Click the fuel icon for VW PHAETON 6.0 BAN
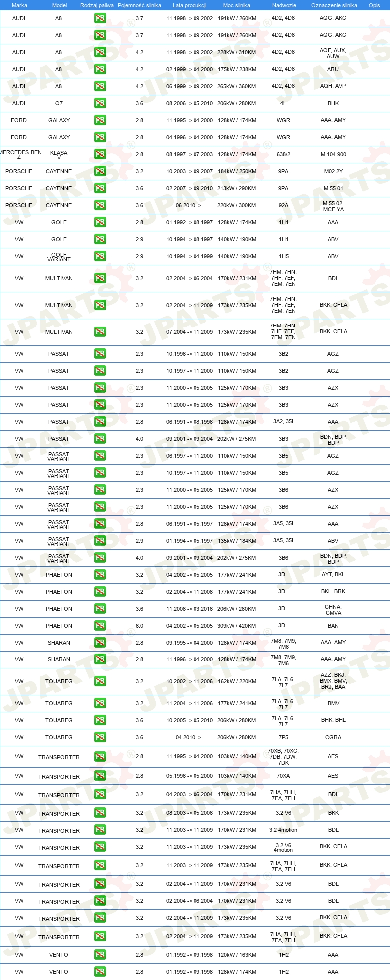Viewport: 390px width, 980px height. tap(100, 626)
